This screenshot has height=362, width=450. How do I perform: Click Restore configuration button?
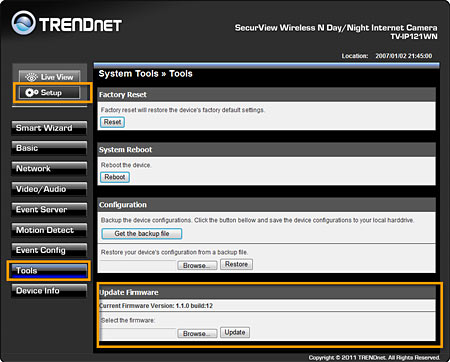[236, 264]
